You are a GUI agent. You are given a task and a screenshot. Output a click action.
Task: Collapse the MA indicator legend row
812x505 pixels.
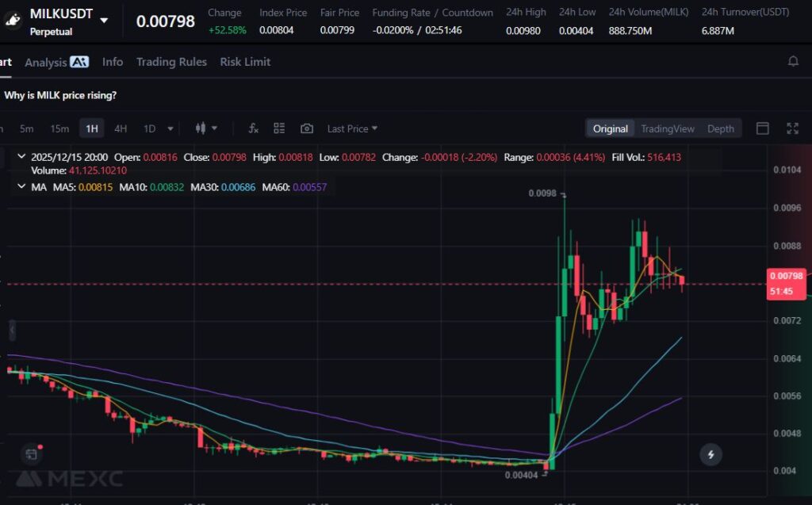21,187
